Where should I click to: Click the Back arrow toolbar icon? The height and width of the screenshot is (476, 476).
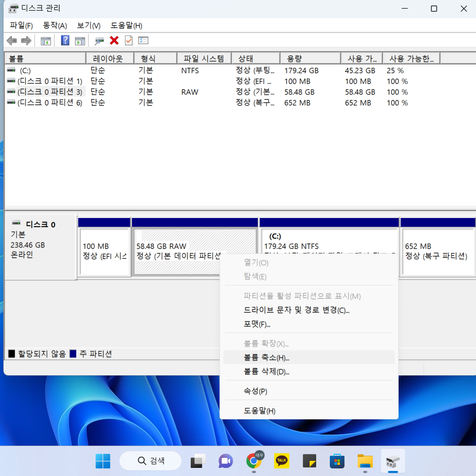[x=12, y=40]
